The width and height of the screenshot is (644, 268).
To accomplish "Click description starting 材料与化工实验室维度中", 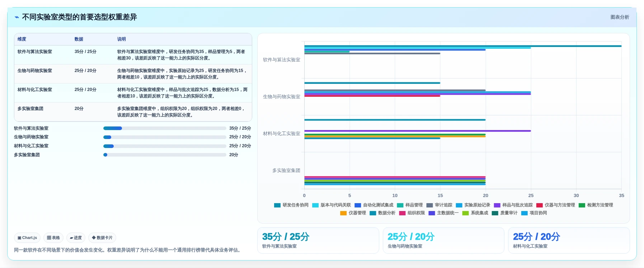I will point(182,93).
